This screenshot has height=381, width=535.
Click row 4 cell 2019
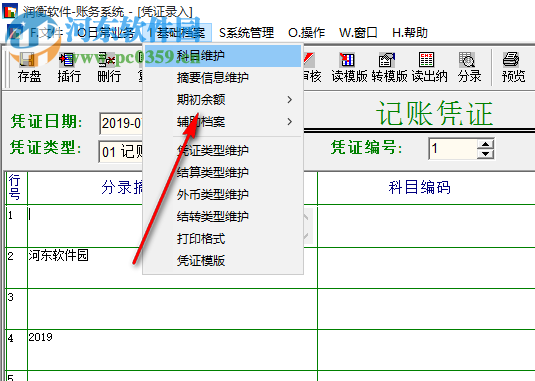tap(172, 350)
